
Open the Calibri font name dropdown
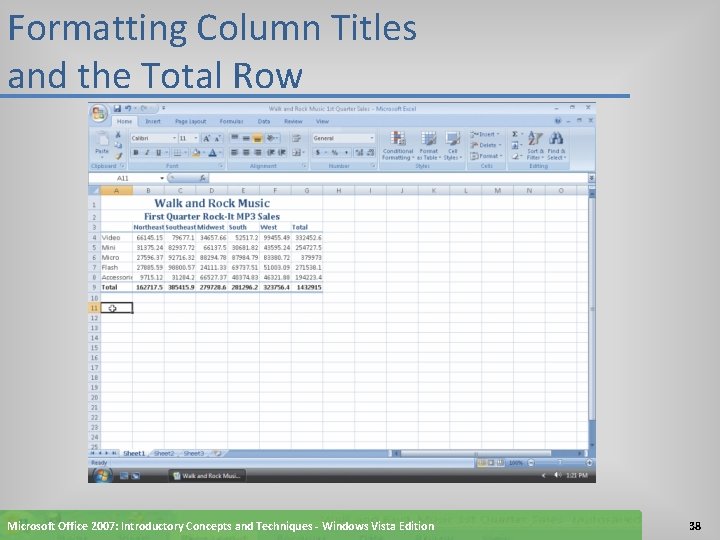point(174,138)
